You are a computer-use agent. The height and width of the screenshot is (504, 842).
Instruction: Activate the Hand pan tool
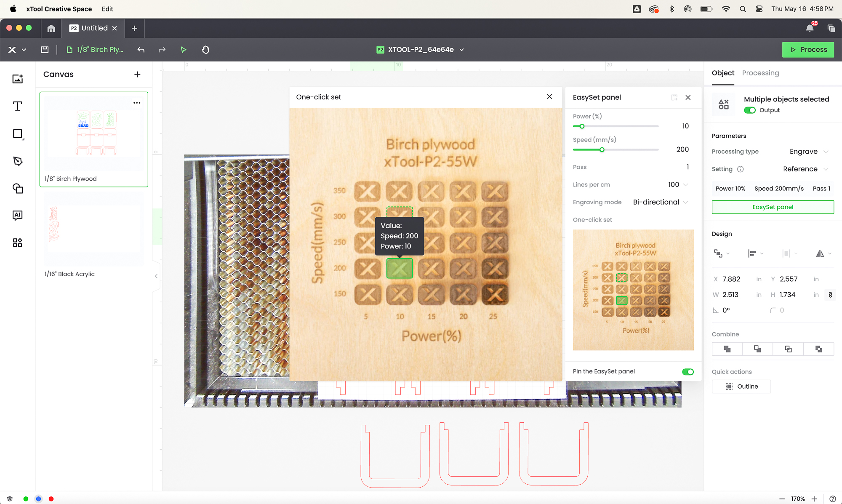[x=205, y=50]
